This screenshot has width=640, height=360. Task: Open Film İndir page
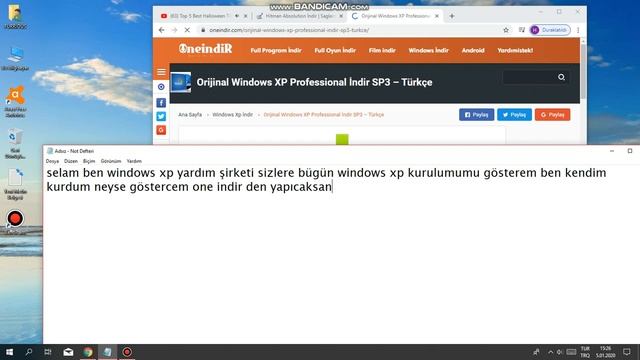click(x=382, y=50)
